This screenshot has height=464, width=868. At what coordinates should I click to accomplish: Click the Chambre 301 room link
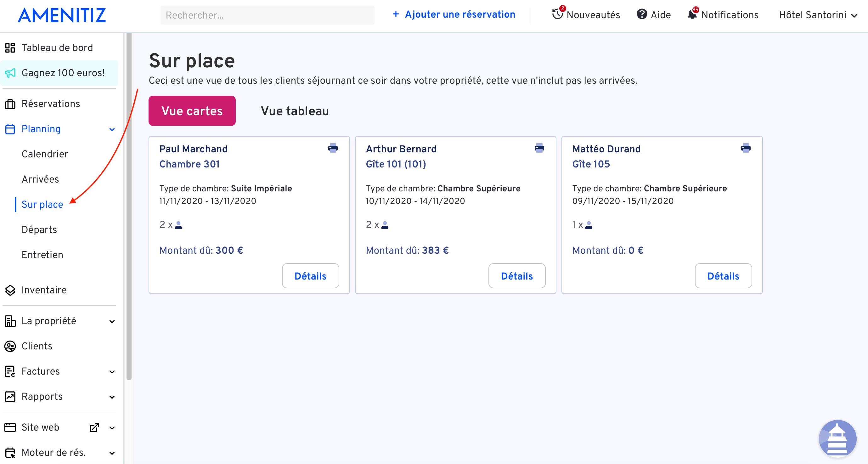(189, 164)
